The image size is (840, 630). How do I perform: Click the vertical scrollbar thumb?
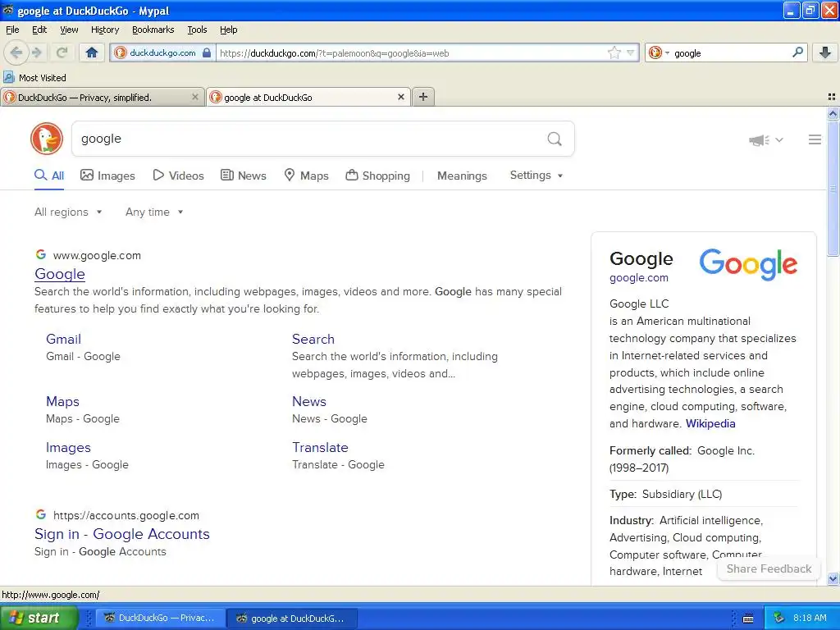pyautogui.click(x=833, y=189)
